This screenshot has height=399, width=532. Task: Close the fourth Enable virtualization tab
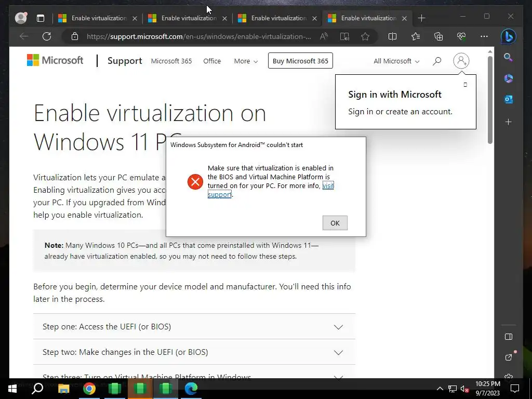[x=404, y=18]
